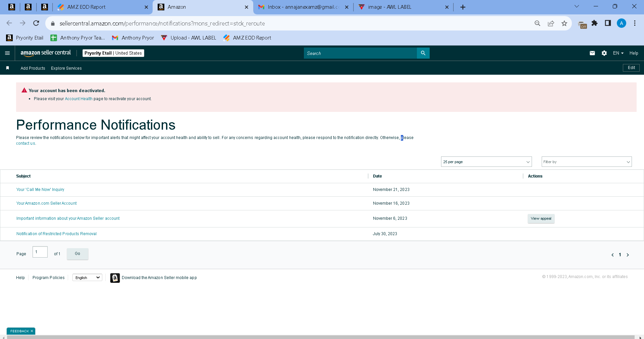The image size is (644, 339).
Task: Click the share page icon in address bar
Action: point(551,23)
